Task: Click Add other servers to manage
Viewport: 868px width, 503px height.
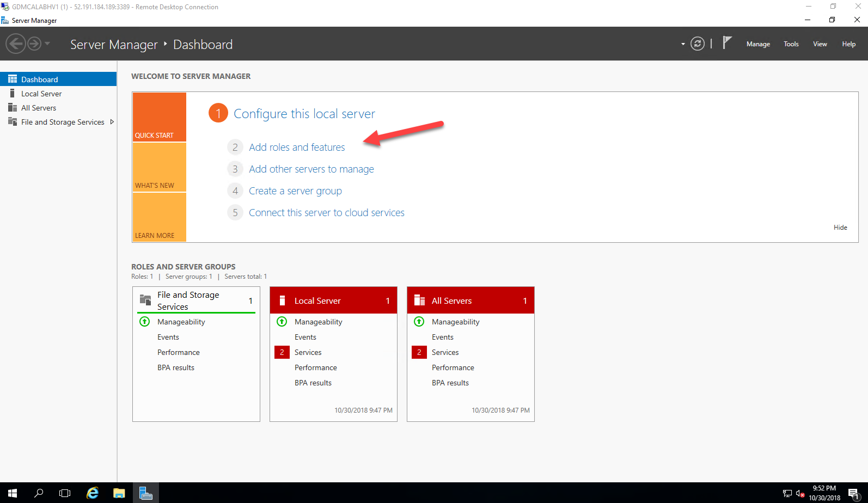Action: (311, 169)
